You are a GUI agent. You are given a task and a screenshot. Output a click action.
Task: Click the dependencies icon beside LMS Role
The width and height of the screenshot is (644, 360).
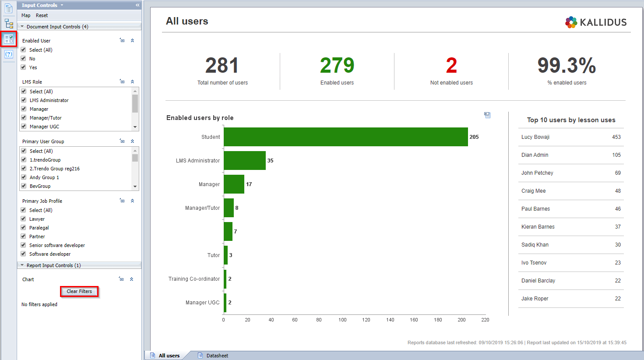tap(122, 81)
